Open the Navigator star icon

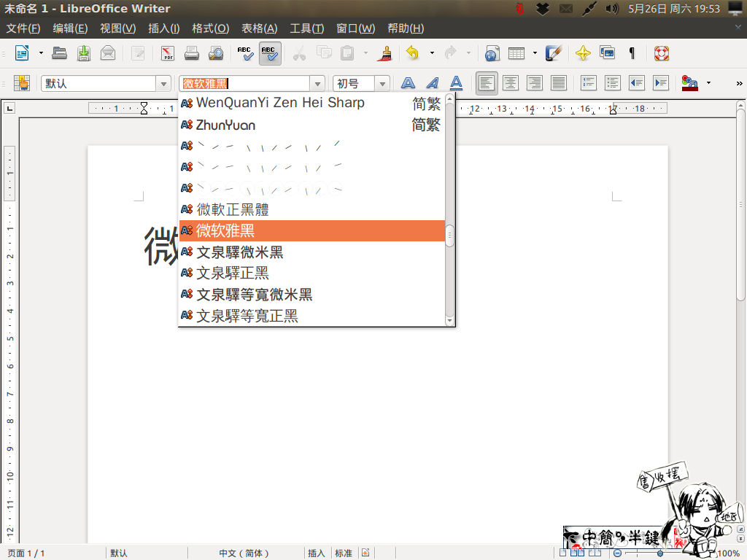[x=583, y=52]
